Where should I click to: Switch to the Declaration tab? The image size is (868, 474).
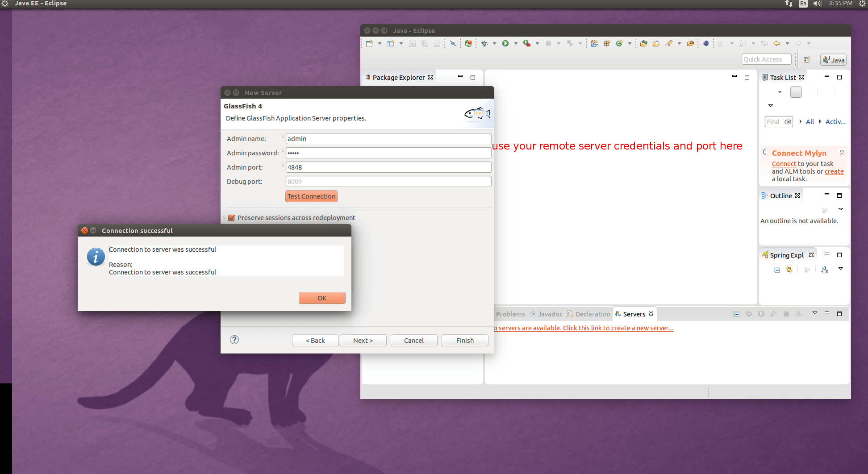[x=588, y=314]
